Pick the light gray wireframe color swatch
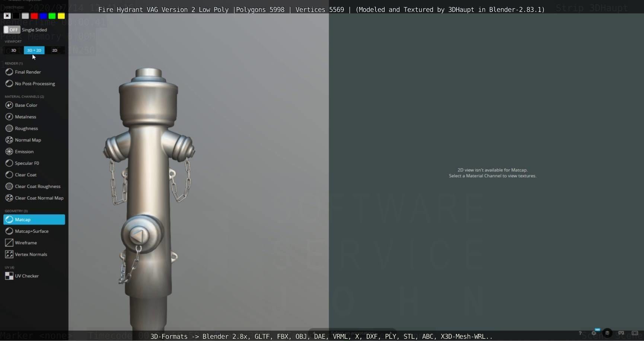The width and height of the screenshot is (644, 341). click(x=25, y=16)
